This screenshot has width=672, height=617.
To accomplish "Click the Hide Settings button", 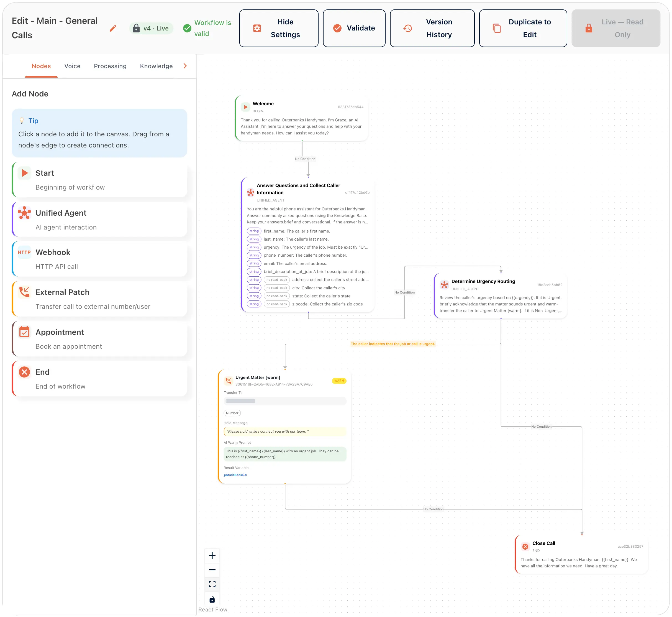I will pyautogui.click(x=279, y=28).
